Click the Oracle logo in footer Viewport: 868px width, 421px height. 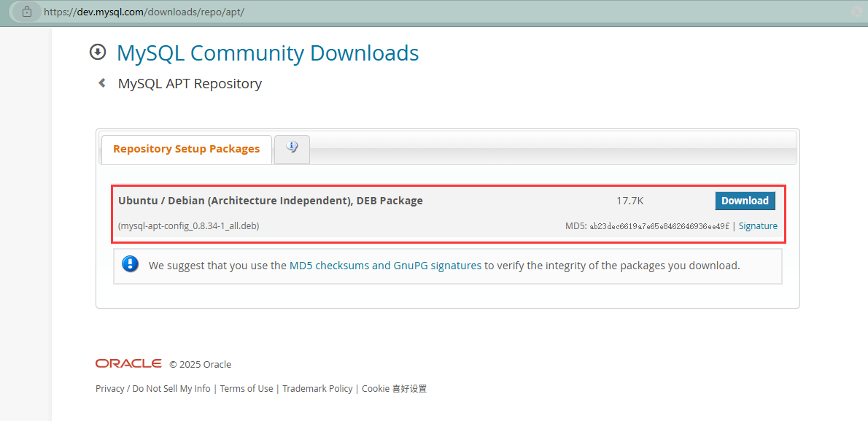tap(128, 363)
